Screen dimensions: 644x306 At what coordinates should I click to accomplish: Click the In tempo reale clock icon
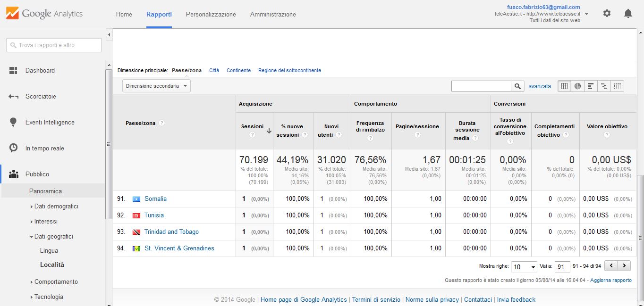[13, 148]
